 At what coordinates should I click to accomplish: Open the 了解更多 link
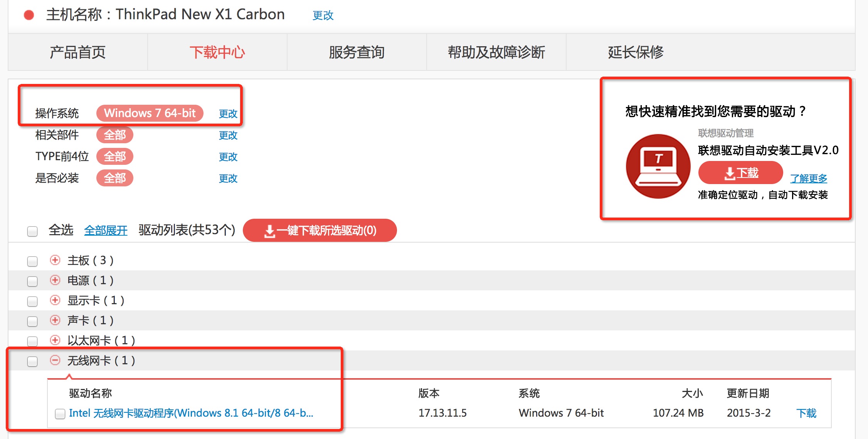[809, 178]
